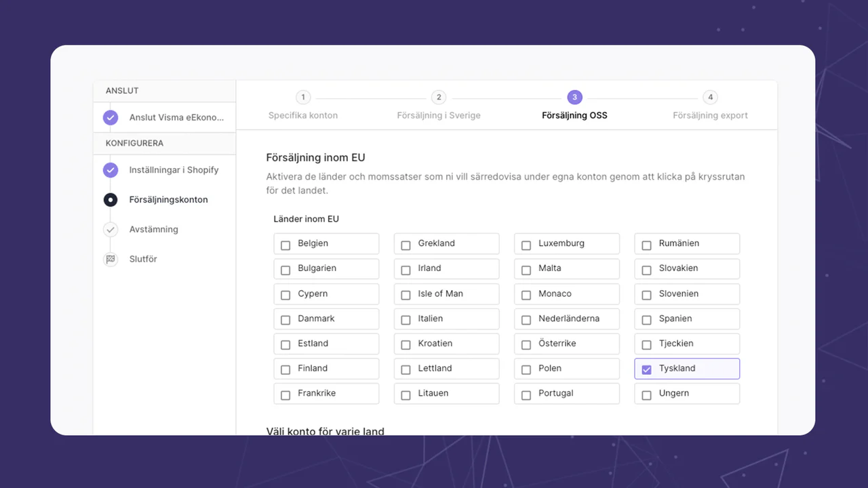Enable the Luxemburg checkbox

526,245
